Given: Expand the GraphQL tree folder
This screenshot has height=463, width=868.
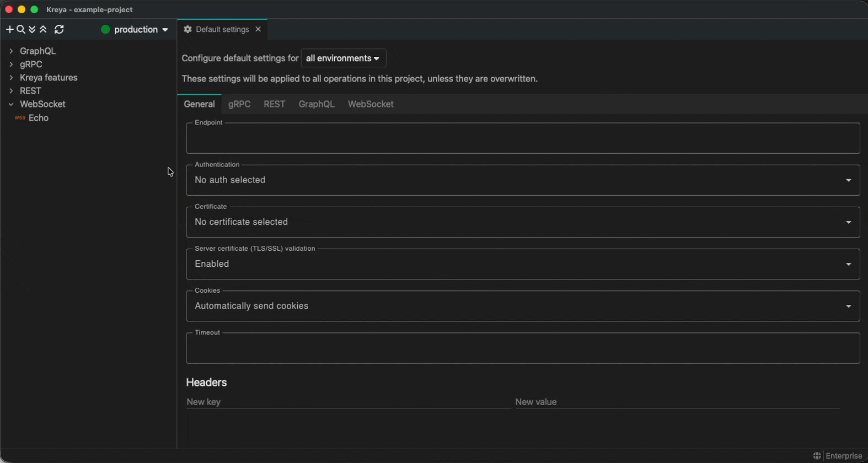Looking at the screenshot, I should [11, 51].
